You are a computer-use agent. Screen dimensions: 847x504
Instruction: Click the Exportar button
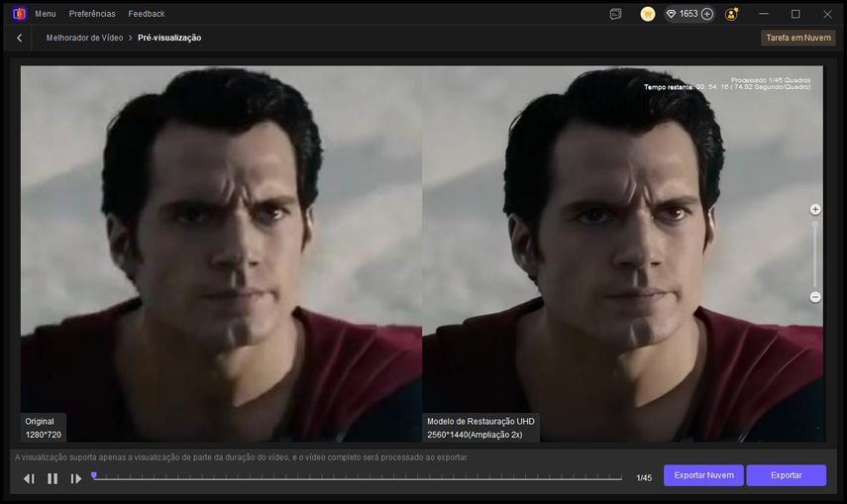tap(786, 475)
